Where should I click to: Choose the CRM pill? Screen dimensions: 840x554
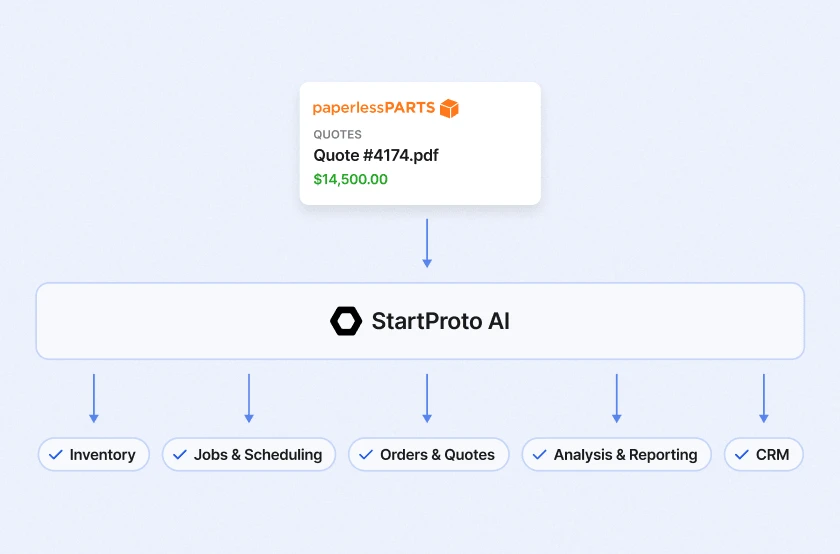tap(764, 454)
